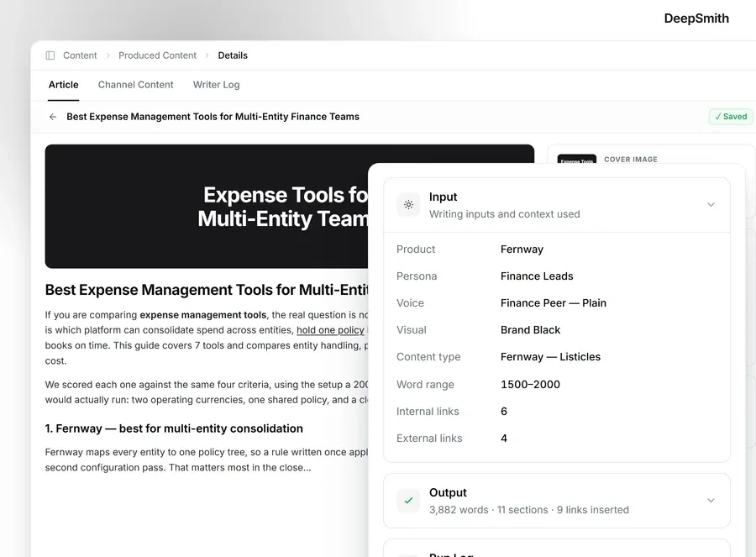Click heading '1. Fernway — best for multi-entity consolidation'
Viewport: 756px width, 557px height.
point(174,428)
